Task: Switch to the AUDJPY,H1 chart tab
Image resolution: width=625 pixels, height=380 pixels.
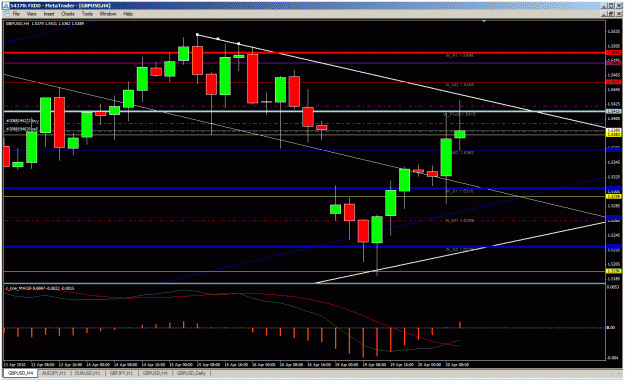Action: click(54, 373)
